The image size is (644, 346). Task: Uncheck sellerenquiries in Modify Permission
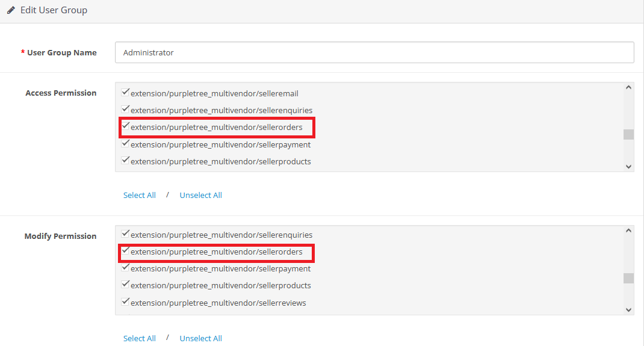coord(125,234)
